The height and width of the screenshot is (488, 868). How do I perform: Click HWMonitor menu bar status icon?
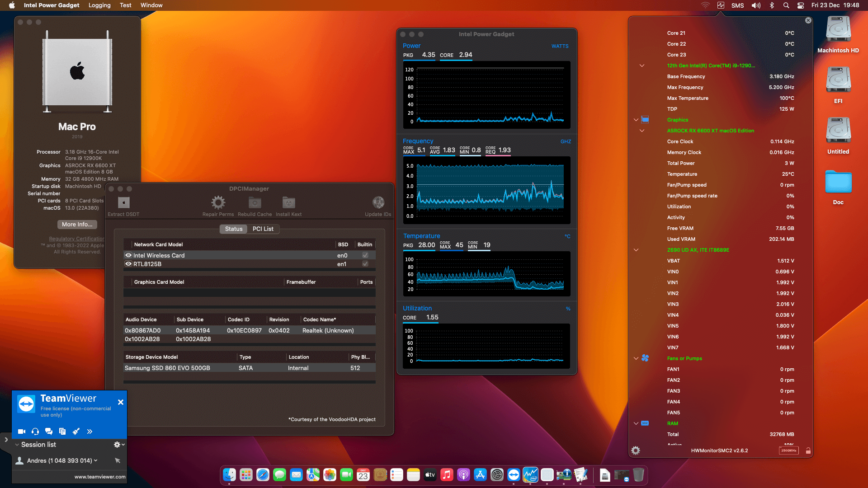[x=721, y=5]
